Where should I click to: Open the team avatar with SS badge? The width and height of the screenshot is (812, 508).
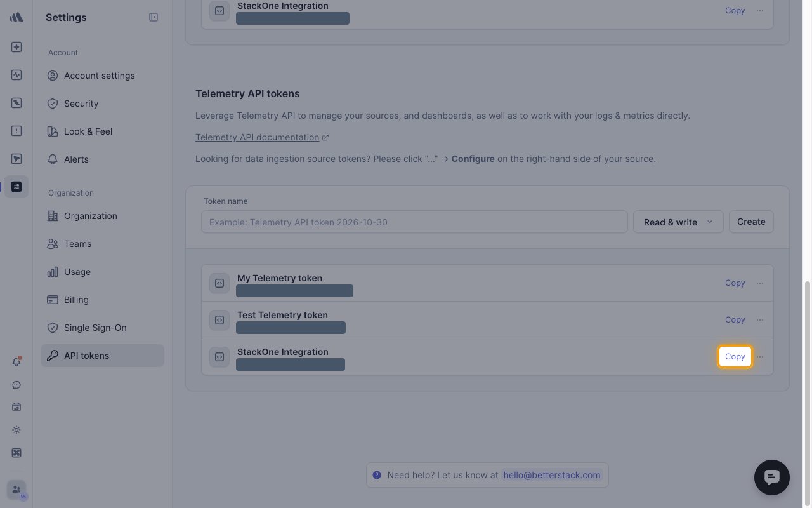click(x=17, y=490)
